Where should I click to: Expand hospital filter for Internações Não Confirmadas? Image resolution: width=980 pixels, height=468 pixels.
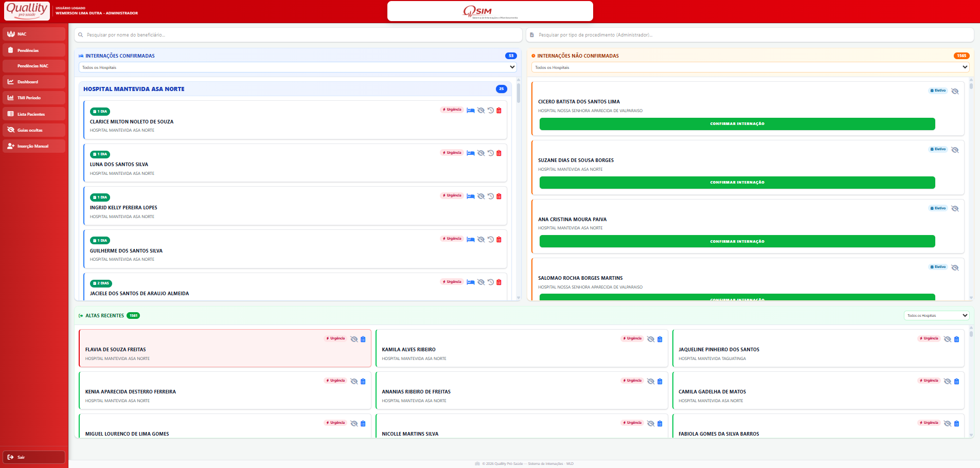click(x=750, y=67)
